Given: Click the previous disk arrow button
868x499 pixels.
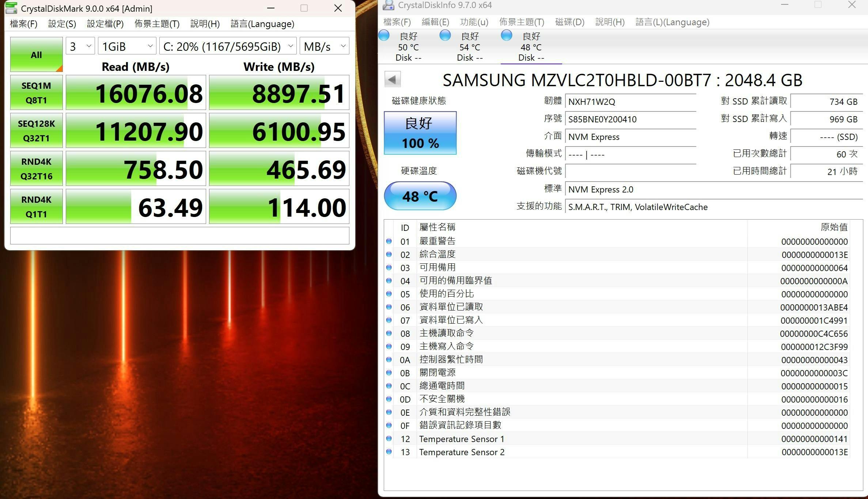Looking at the screenshot, I should 393,79.
